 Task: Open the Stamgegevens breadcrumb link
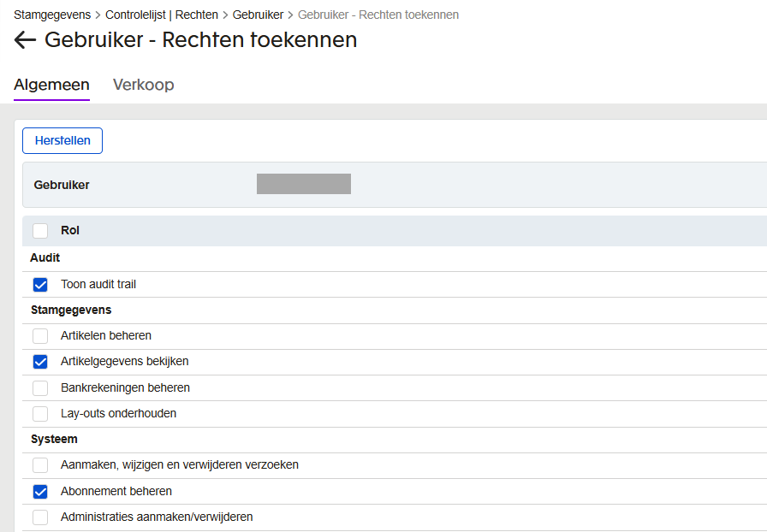(52, 15)
